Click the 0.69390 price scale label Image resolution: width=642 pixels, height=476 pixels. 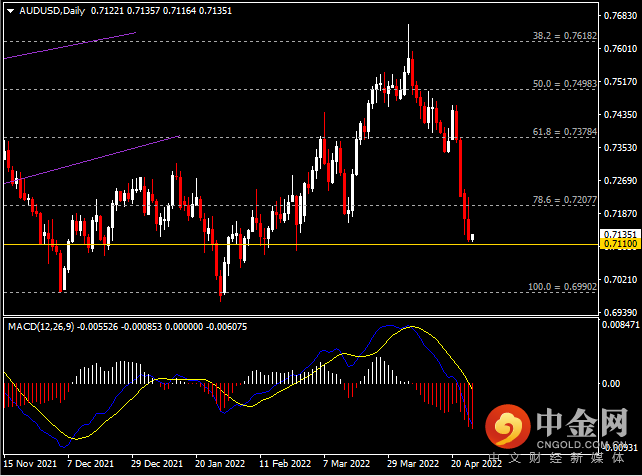[x=621, y=313]
